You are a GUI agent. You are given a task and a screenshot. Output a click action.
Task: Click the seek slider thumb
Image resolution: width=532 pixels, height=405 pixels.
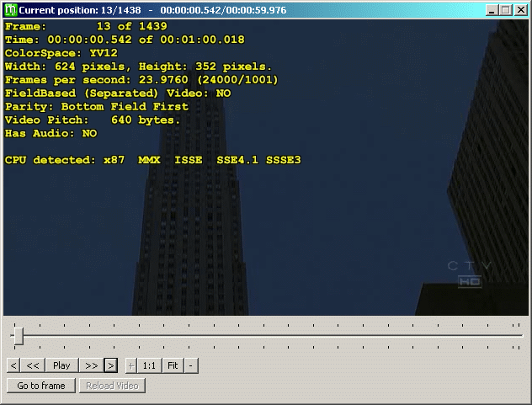click(x=19, y=336)
